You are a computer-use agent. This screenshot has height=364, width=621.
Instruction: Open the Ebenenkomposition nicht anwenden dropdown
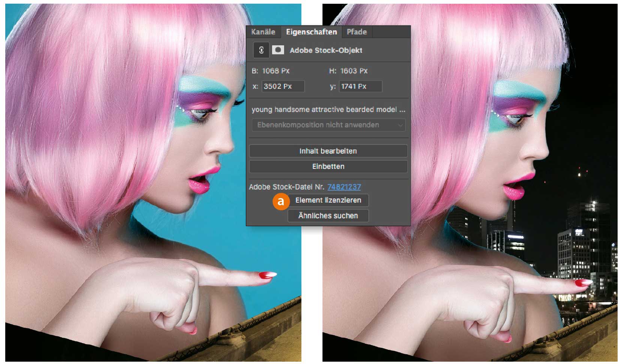(329, 125)
